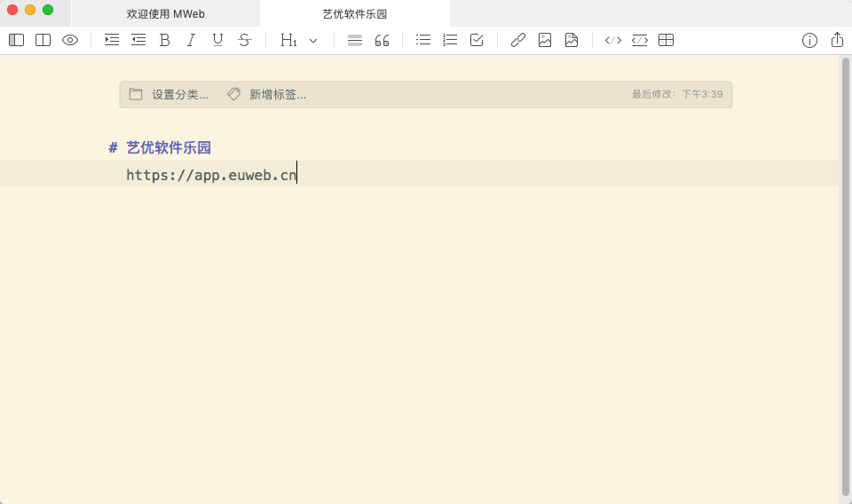Image resolution: width=852 pixels, height=504 pixels.
Task: Insert code block
Action: click(640, 40)
